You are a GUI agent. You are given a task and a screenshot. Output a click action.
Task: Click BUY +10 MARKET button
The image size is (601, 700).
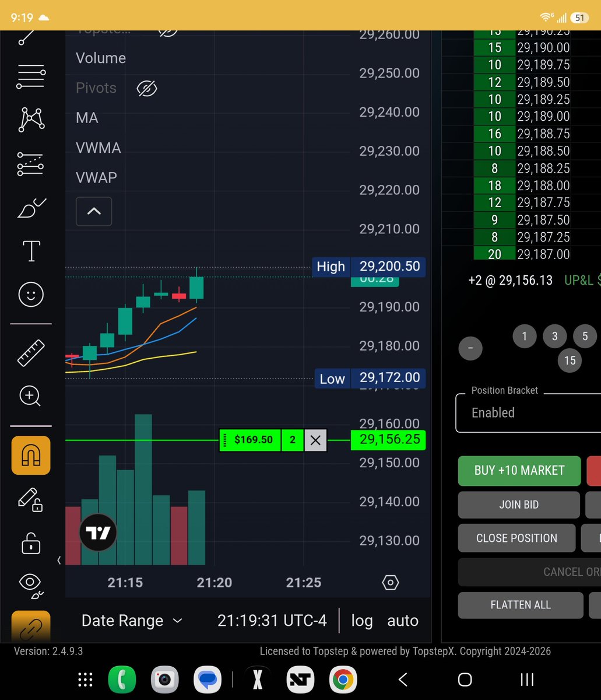[519, 471]
